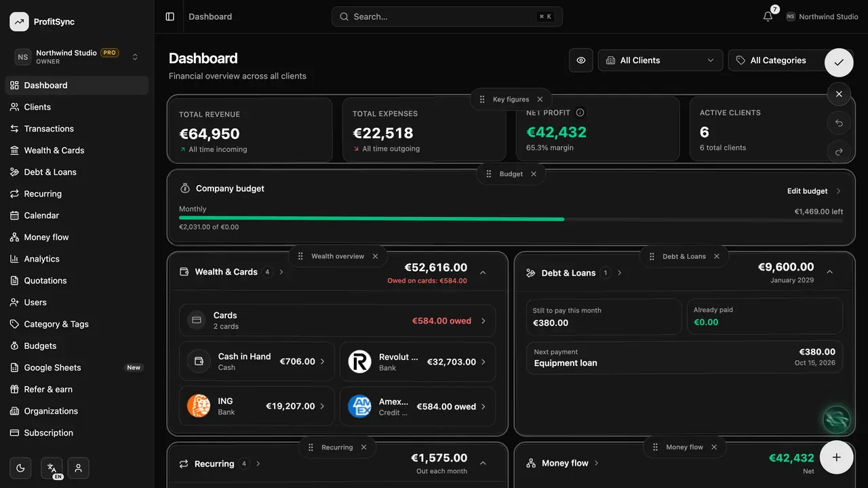Collapse the Debt & Loans panel
The width and height of the screenshot is (868, 488).
(x=829, y=272)
